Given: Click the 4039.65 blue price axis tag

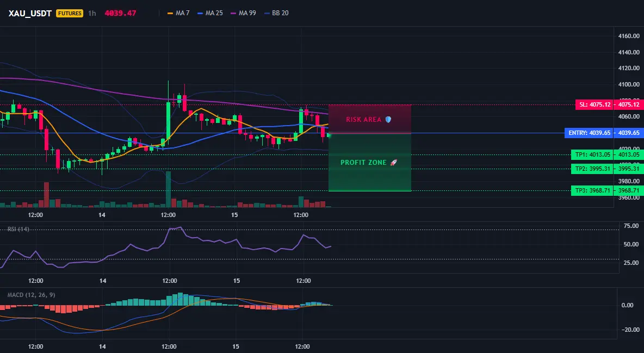Looking at the screenshot, I should pyautogui.click(x=629, y=133).
